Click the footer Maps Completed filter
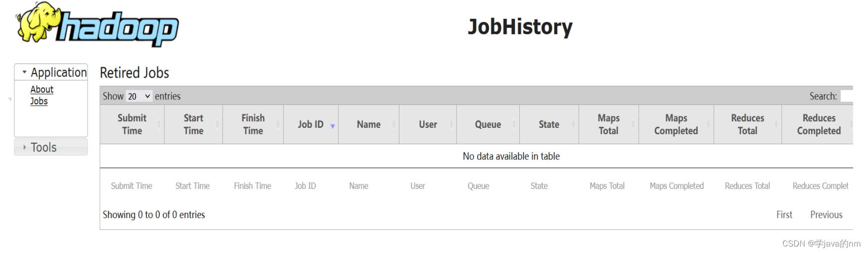This screenshot has height=253, width=868. [x=677, y=186]
